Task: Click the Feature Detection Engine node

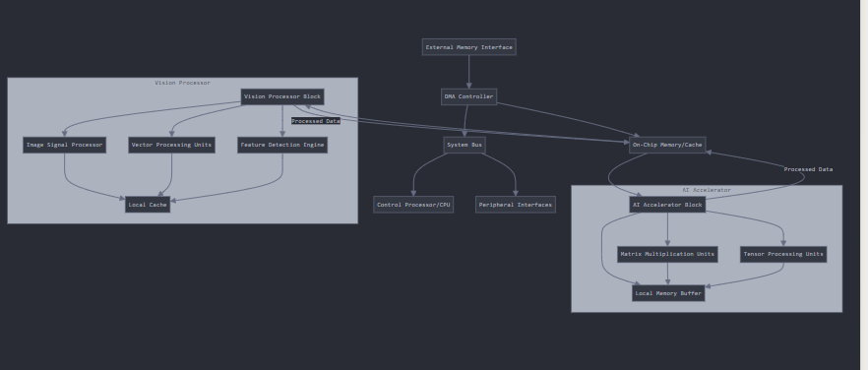Action: (x=282, y=145)
